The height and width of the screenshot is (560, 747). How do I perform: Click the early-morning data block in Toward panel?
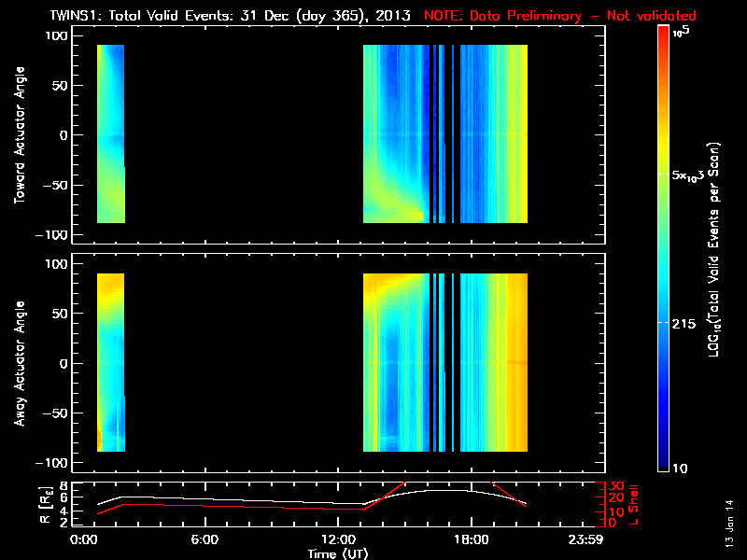point(110,134)
